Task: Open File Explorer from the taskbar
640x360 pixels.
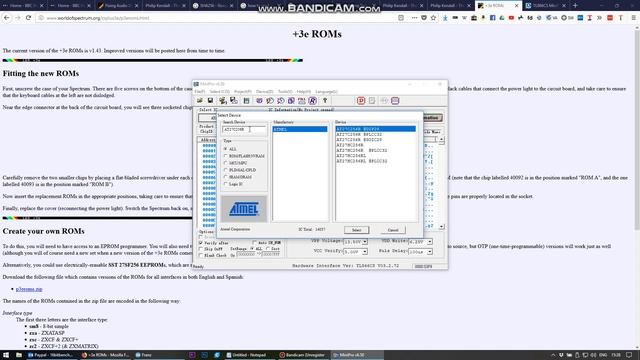Action: coord(19,355)
